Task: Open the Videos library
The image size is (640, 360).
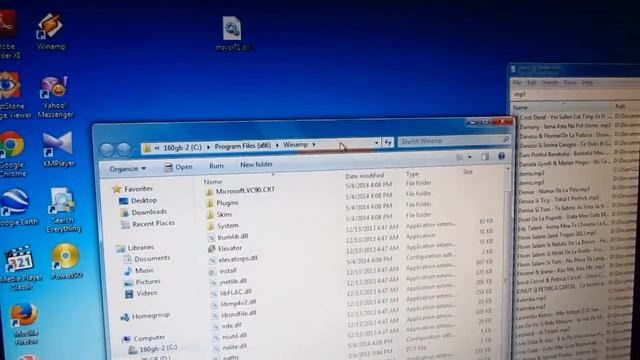Action: click(x=141, y=293)
